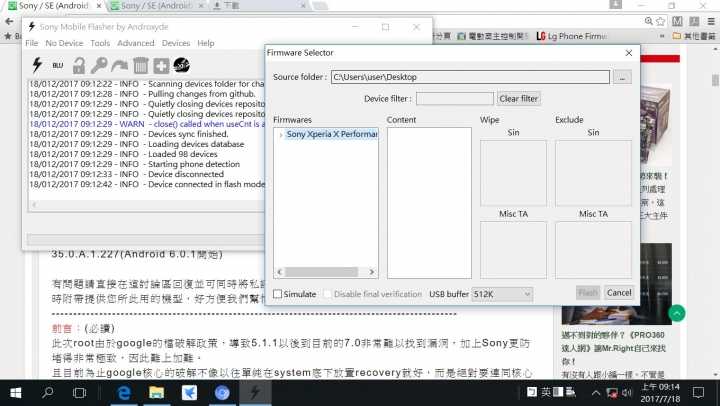720x406 pixels.
Task: Click the browser back arrow
Action: point(9,21)
